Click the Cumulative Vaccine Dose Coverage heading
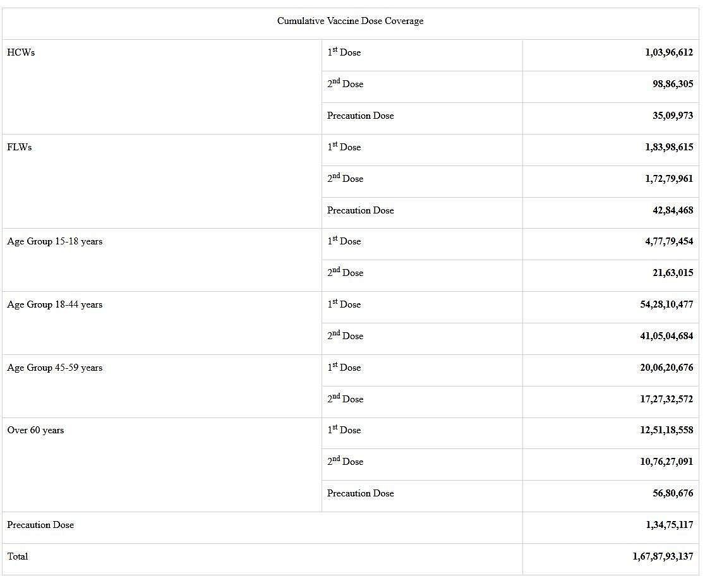705x588 pixels. click(x=350, y=21)
